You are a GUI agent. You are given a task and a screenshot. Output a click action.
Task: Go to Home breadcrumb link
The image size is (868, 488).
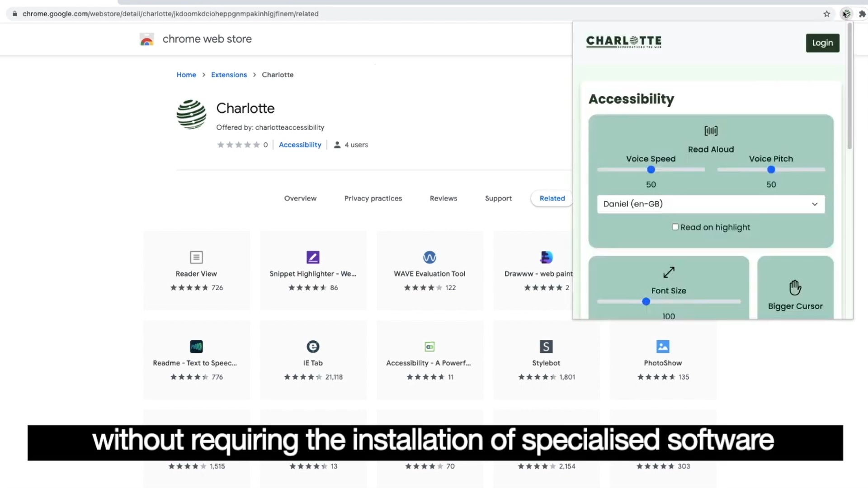pos(186,75)
